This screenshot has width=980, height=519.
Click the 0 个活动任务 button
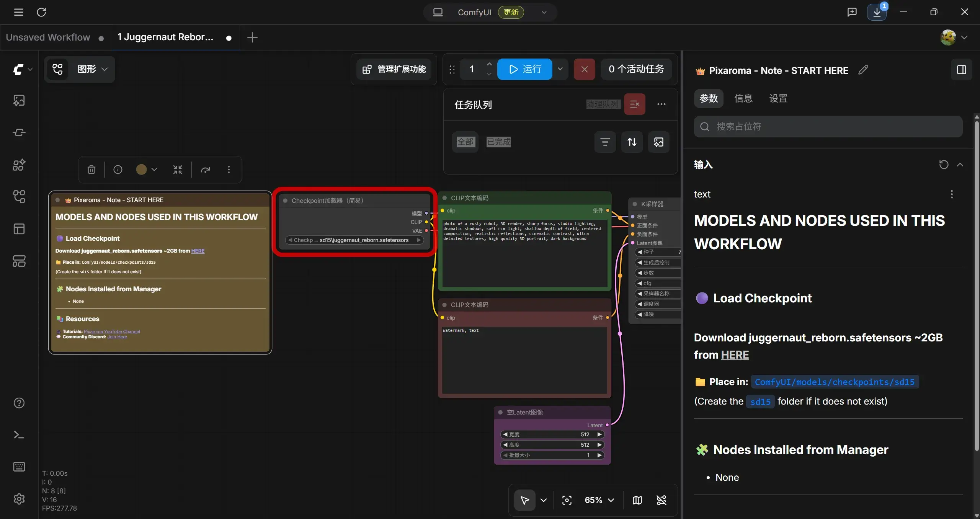636,69
